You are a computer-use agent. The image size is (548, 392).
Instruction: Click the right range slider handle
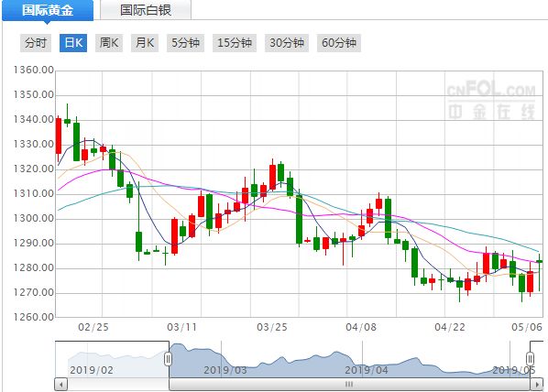(531, 359)
